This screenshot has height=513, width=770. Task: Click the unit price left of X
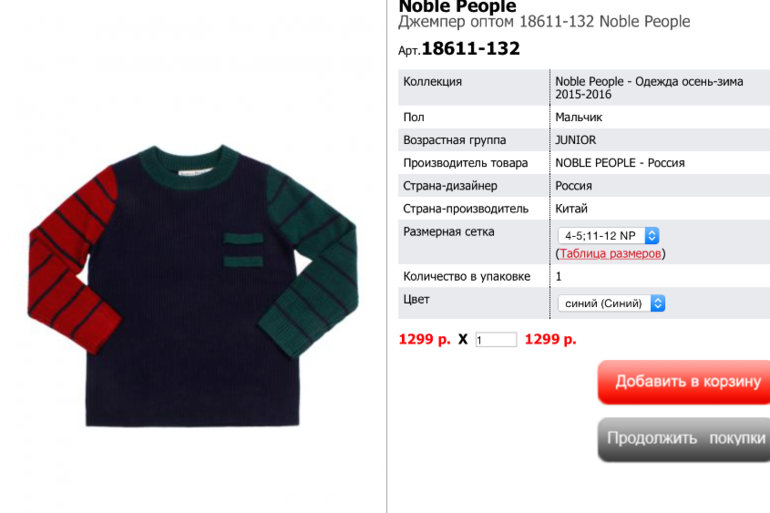pyautogui.click(x=425, y=339)
